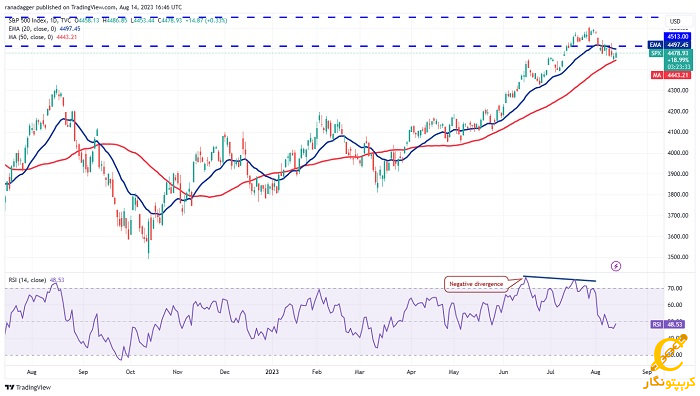
Task: Click the purple RSI tag on scale
Action: coord(656,325)
